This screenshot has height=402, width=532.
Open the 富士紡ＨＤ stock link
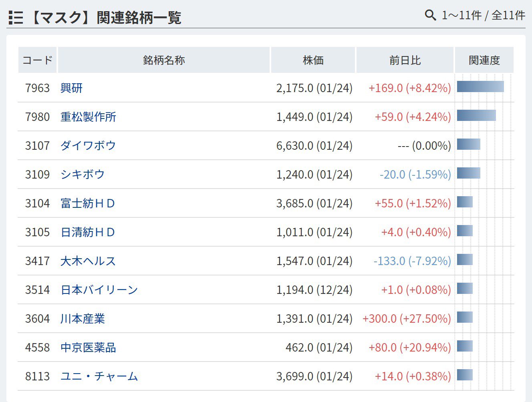click(88, 203)
